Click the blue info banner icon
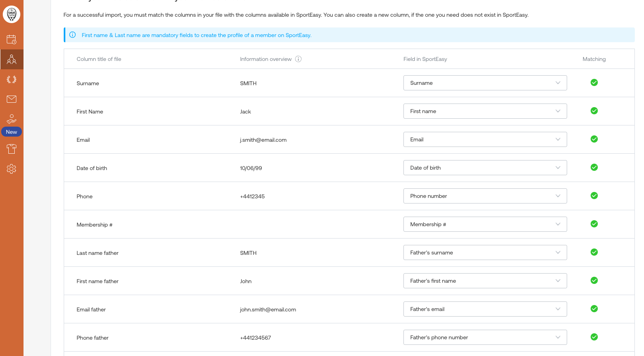 (x=72, y=35)
